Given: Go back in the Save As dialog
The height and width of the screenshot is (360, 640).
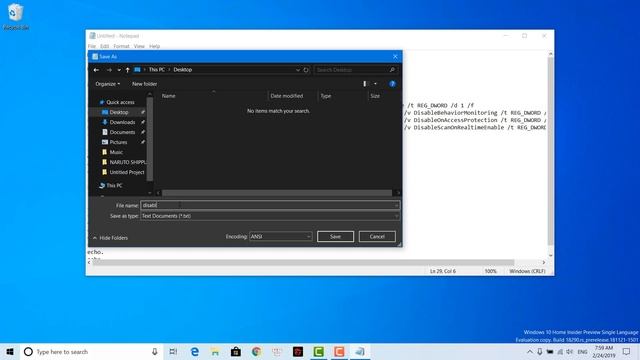Looking at the screenshot, I should pyautogui.click(x=96, y=70).
